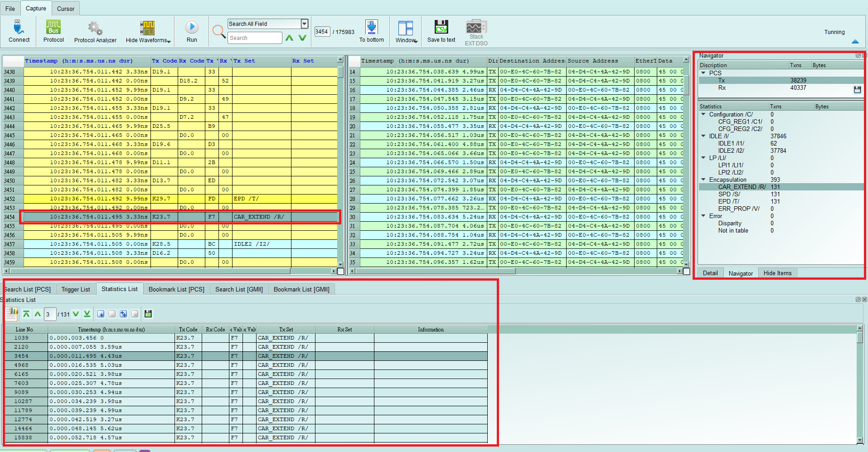Screen dimensions: 868x452
Task: Go to previous statistics entry
Action: (x=38, y=314)
